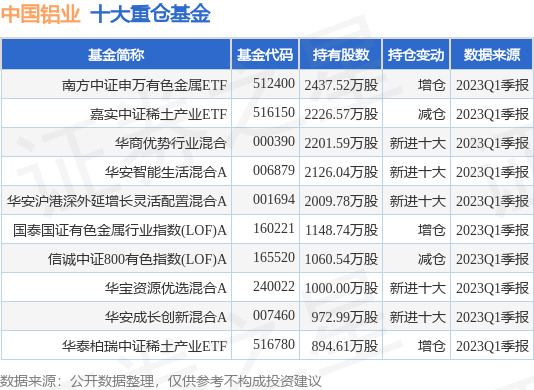Select fund name 华宝资源优选混合A

point(166,288)
